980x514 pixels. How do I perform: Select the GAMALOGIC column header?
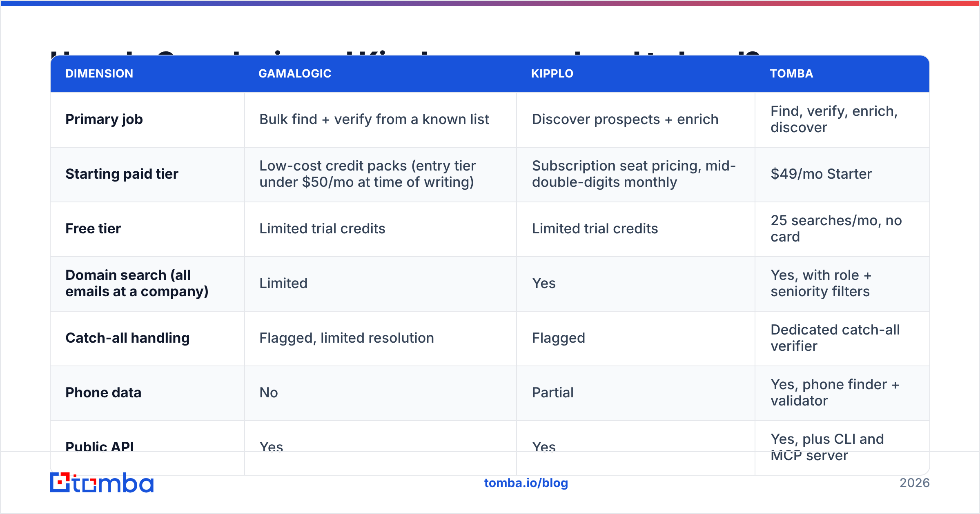tap(295, 73)
